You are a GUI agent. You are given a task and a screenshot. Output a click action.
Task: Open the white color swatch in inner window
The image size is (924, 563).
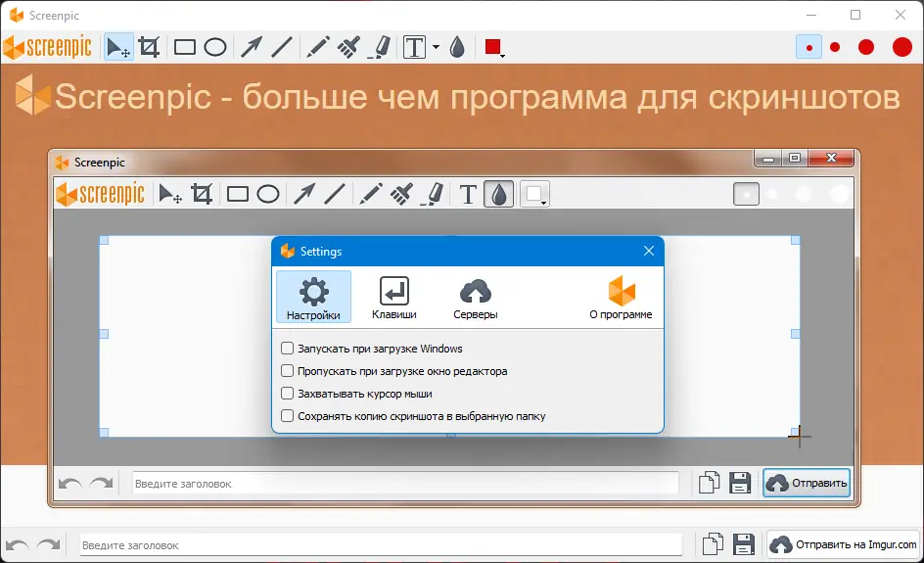[x=535, y=194]
